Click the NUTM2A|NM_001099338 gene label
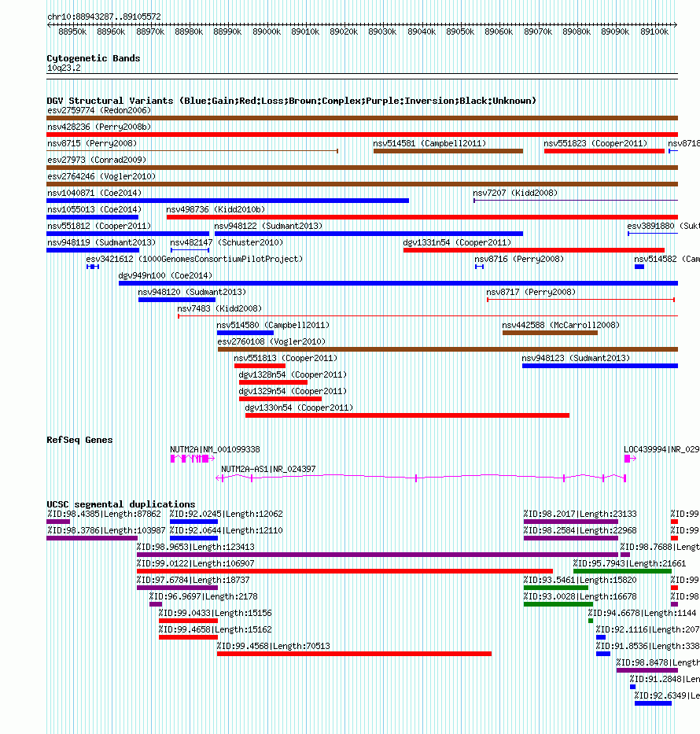 coord(215,449)
